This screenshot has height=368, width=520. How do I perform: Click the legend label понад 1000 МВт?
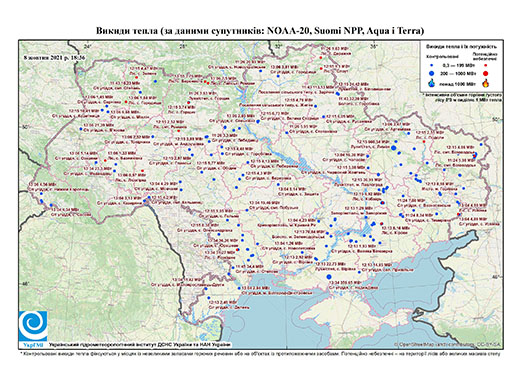click(457, 84)
